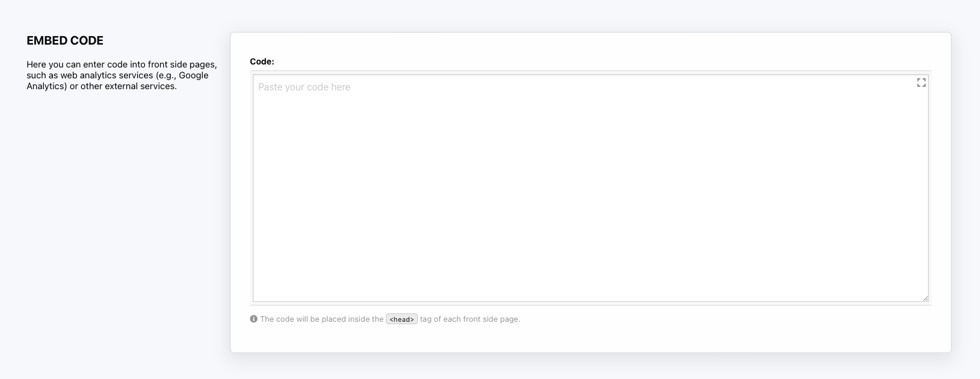This screenshot has height=379, width=980.
Task: Focus the embed code text area
Action: [590, 193]
